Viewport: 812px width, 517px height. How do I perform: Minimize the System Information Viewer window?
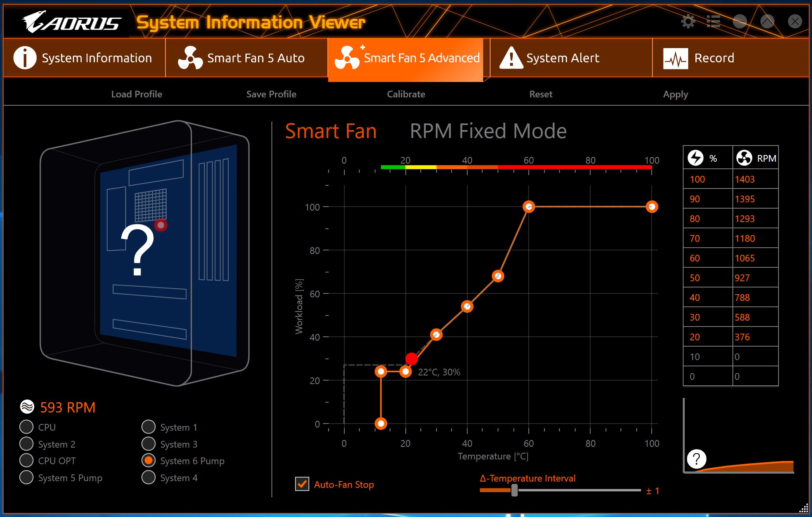740,21
